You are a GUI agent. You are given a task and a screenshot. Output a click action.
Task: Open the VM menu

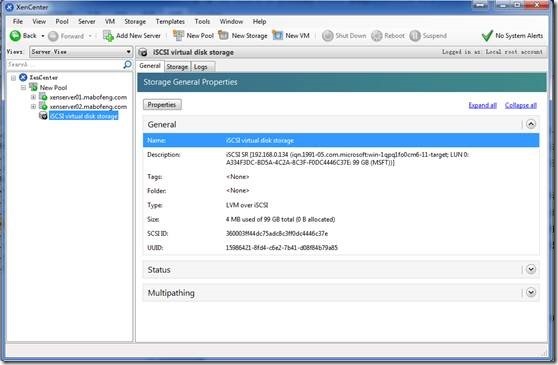click(110, 21)
